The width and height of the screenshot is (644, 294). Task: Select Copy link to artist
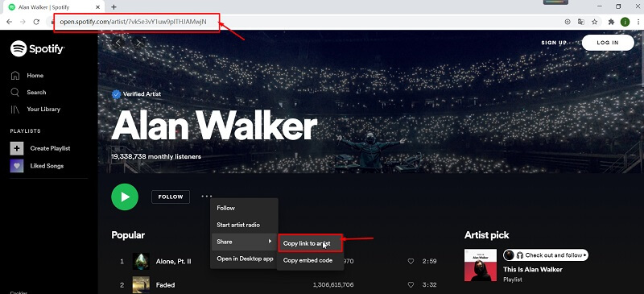coord(310,243)
